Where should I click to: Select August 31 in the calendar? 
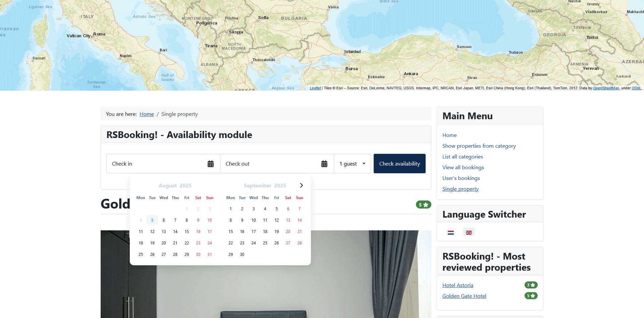point(210,254)
